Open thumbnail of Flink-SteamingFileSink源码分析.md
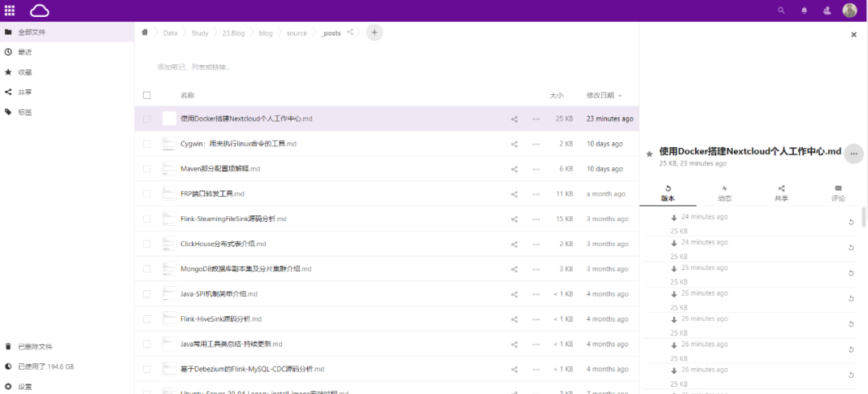The width and height of the screenshot is (868, 394). (169, 219)
